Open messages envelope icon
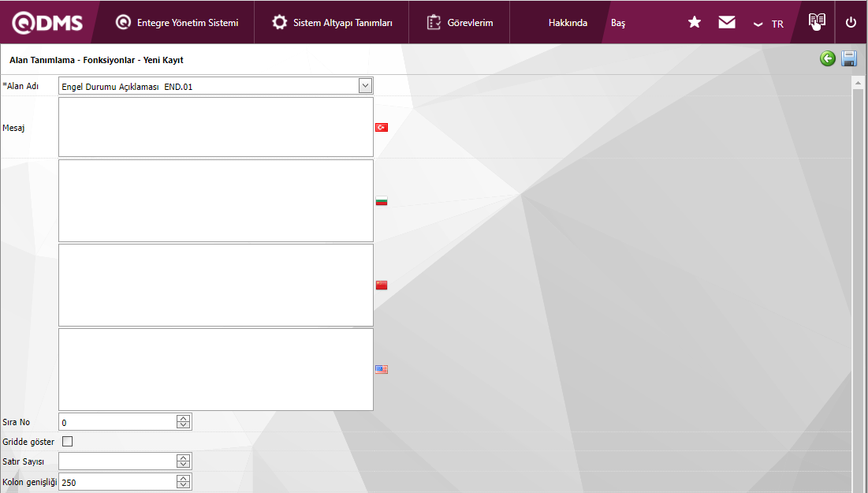This screenshot has width=868, height=493. coord(727,22)
